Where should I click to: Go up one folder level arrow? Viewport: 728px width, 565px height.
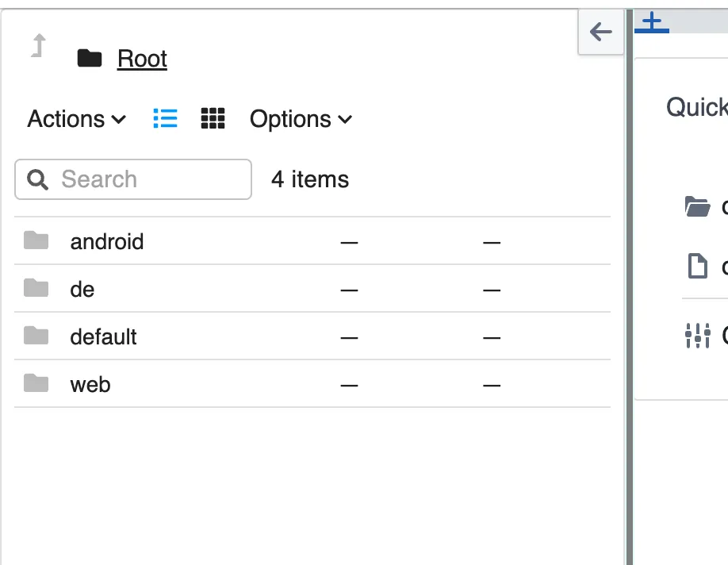(39, 45)
